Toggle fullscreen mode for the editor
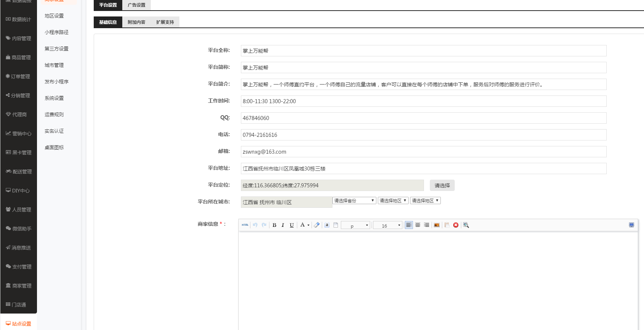Viewport: 644px width, 330px height. (x=632, y=225)
